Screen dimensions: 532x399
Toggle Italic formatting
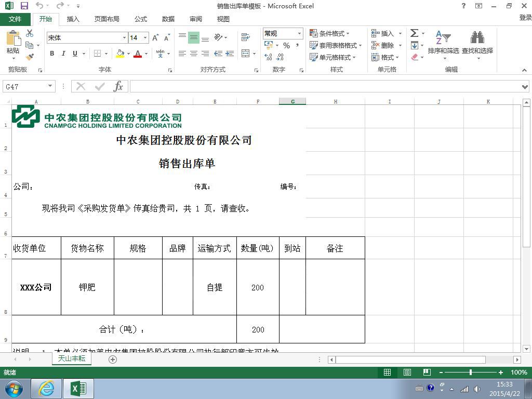click(63, 54)
